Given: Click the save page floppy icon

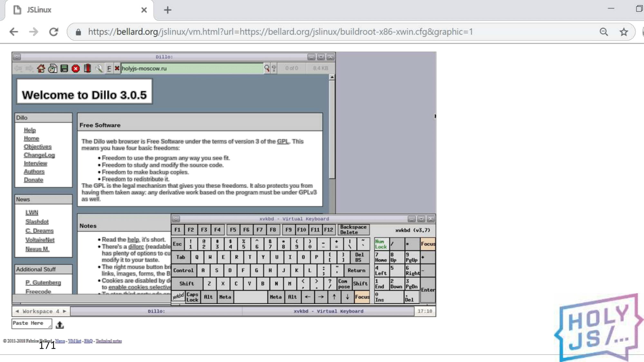Looking at the screenshot, I should click(64, 69).
